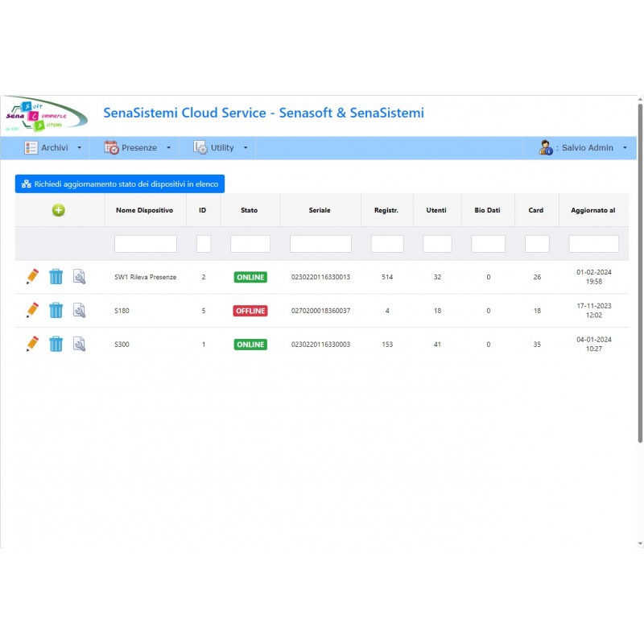This screenshot has width=644, height=644.
Task: Sort by Registr. column header
Action: 386,210
